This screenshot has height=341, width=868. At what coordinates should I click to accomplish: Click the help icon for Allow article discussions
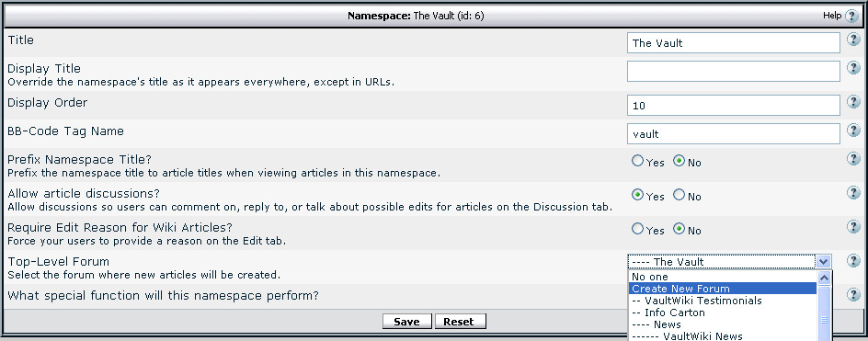[x=853, y=193]
